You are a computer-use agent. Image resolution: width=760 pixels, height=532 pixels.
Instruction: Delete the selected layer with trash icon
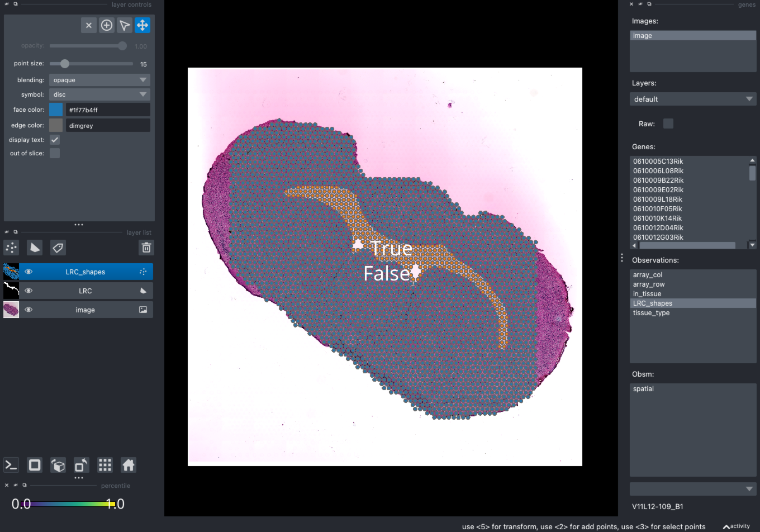click(x=146, y=248)
